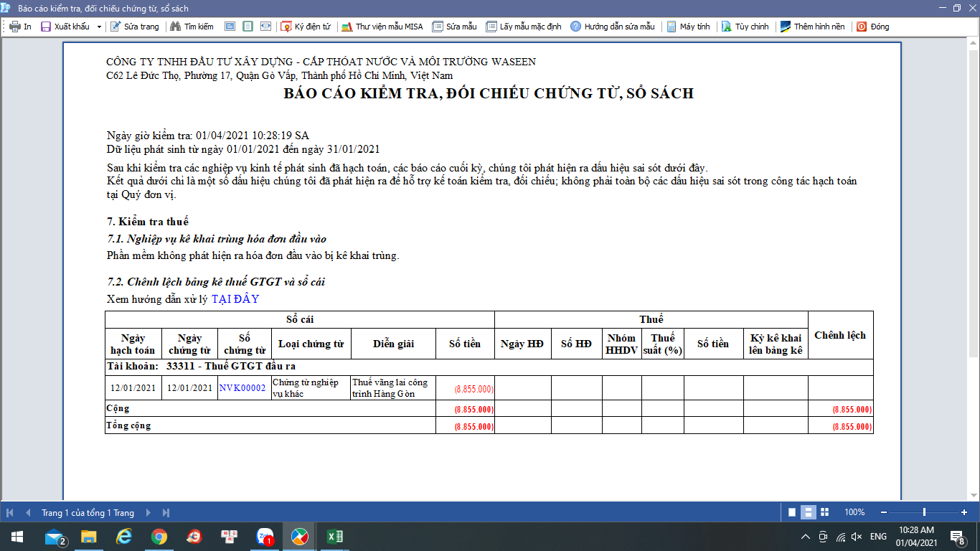The height and width of the screenshot is (551, 980).
Task: Go to the last page arrow
Action: tap(166, 512)
